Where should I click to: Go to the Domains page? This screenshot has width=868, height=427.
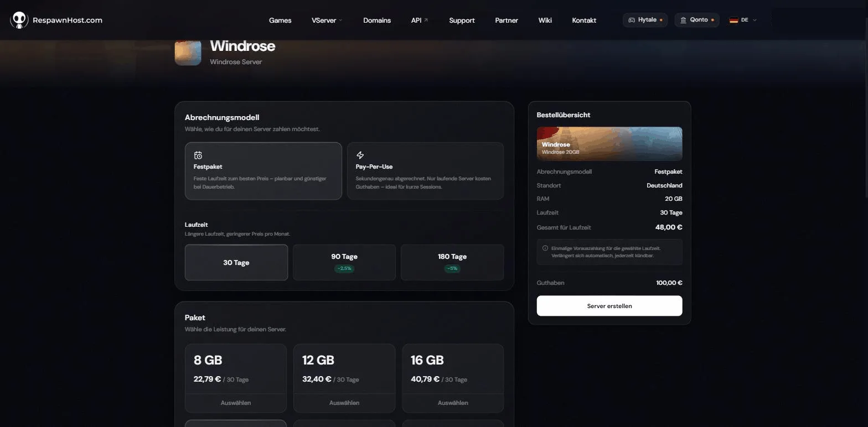pos(377,20)
